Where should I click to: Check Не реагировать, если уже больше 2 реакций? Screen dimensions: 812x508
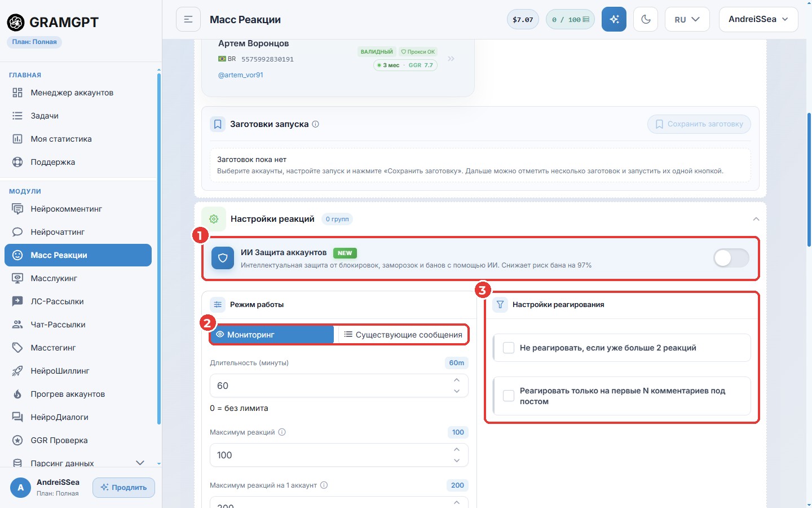pos(509,348)
